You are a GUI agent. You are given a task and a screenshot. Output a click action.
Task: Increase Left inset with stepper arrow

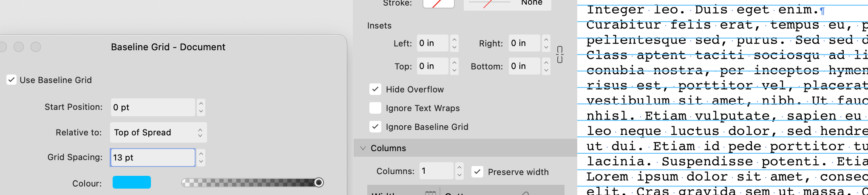(454, 39)
